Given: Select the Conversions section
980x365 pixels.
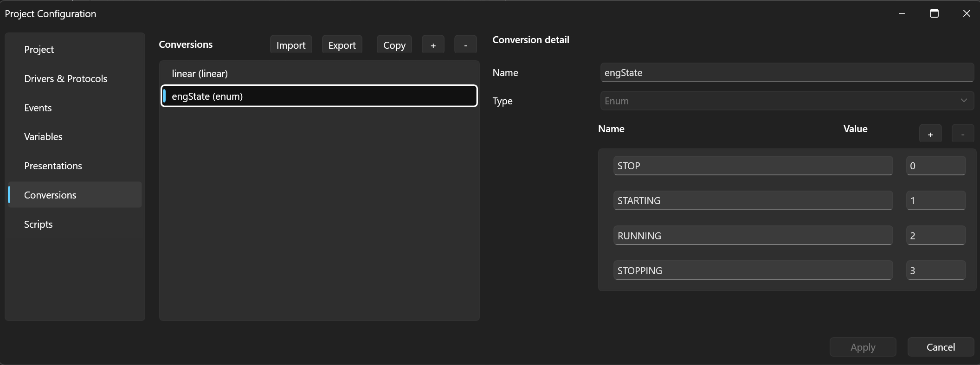Looking at the screenshot, I should click(75, 195).
